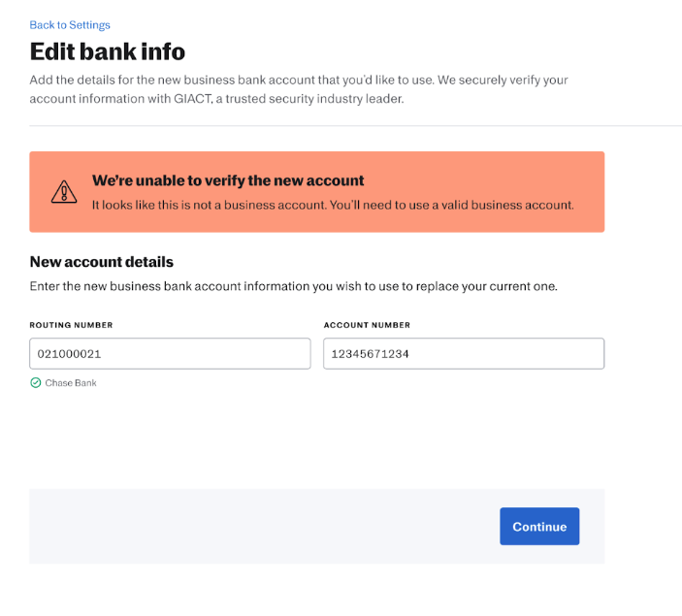
Task: Click the GIACT verification description text
Action: (x=299, y=89)
